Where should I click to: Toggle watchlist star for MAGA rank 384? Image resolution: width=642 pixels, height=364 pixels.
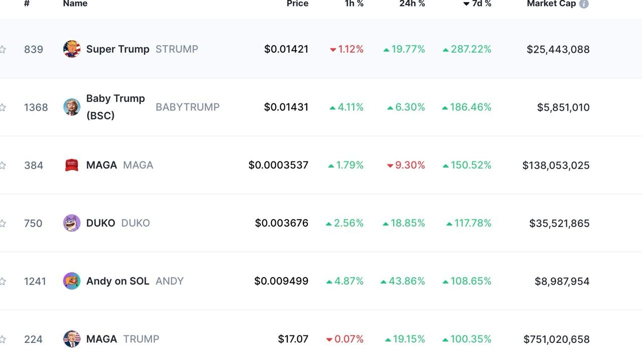pos(3,165)
